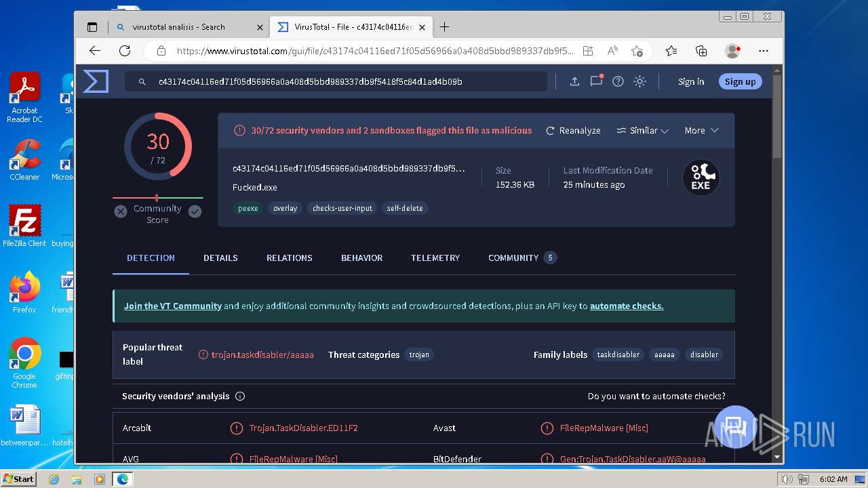Click the 'trojan.taskdisabler/aaaaa' threat label
The image size is (868, 488).
click(x=262, y=354)
